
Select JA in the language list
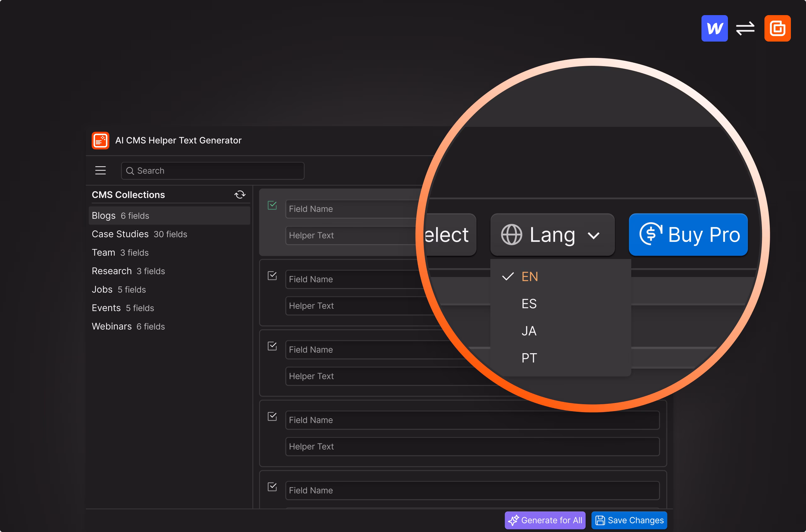(529, 331)
